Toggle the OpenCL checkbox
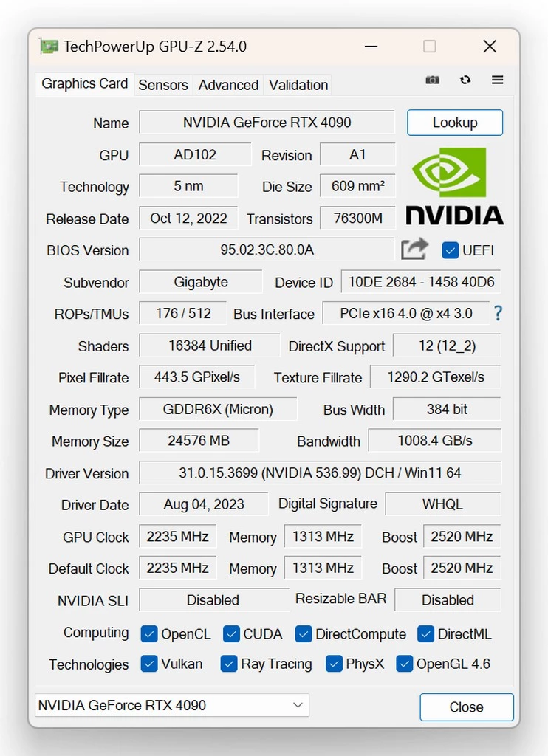 [x=149, y=634]
